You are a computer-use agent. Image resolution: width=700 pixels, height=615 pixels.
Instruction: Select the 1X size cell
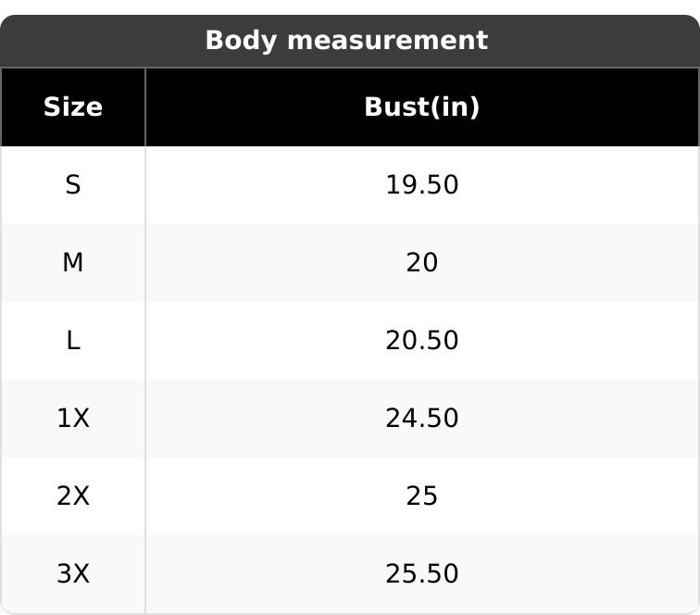click(x=72, y=419)
